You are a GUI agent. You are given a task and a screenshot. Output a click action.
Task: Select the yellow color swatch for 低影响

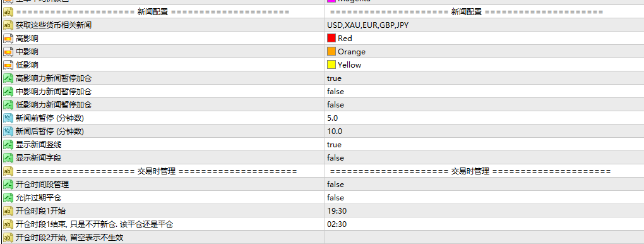(x=331, y=64)
